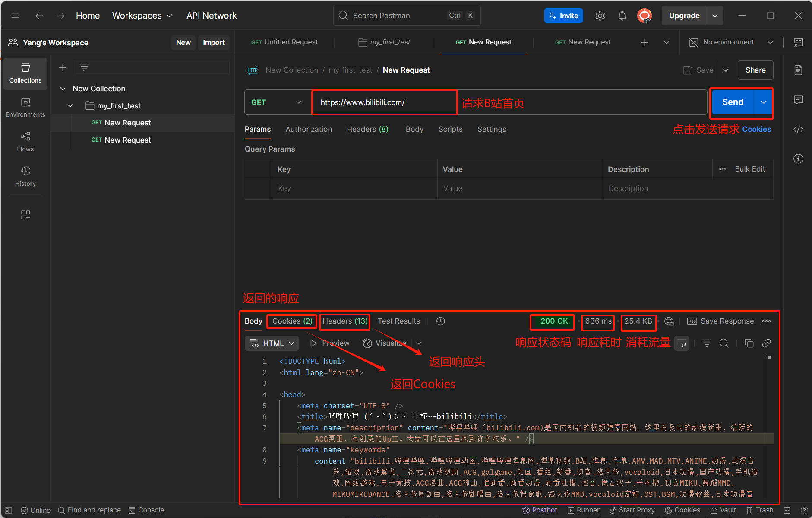Image resolution: width=812 pixels, height=518 pixels.
Task: Open the help icon in status bar
Action: [x=804, y=510]
